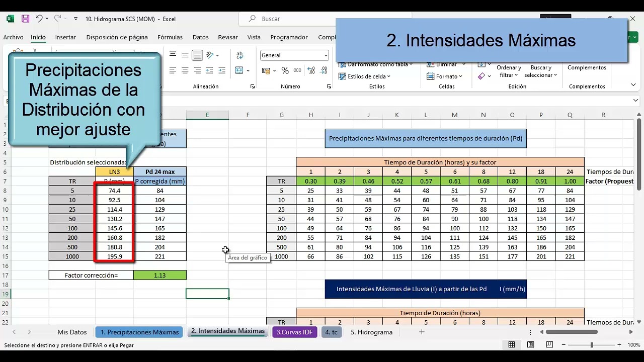
Task: Apply percent style format
Action: pos(285,70)
